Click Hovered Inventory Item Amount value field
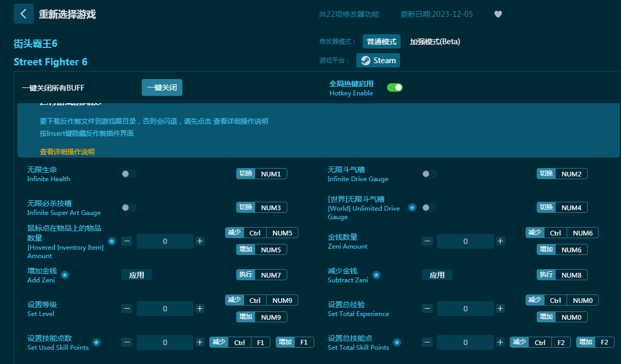The height and width of the screenshot is (364, 621). click(x=165, y=241)
